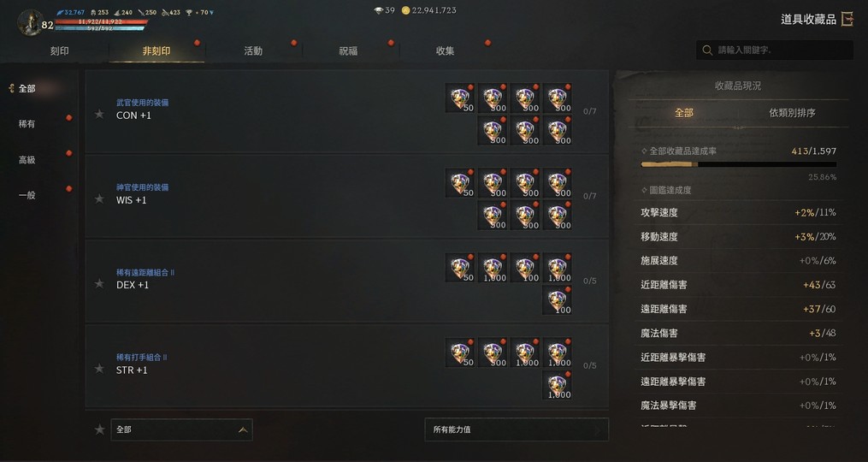Switch to the 祝福 tab
The width and height of the screenshot is (868, 462).
(x=349, y=51)
